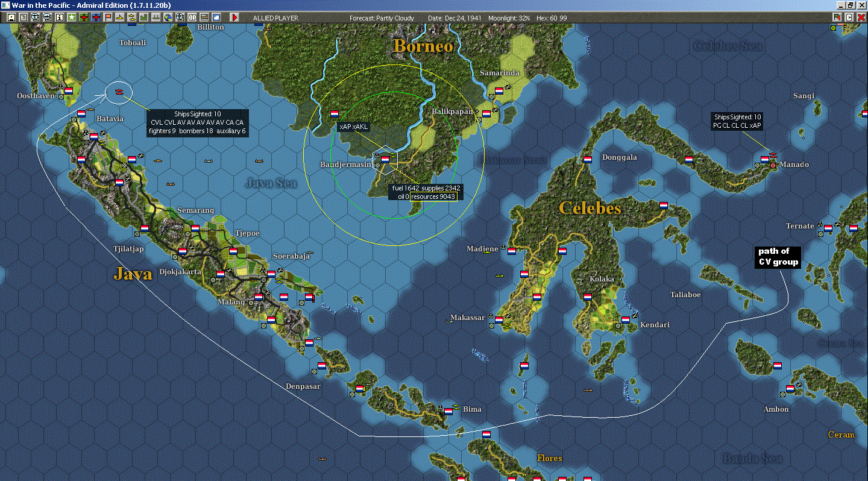Click the 'Borneo' island label

(423, 46)
